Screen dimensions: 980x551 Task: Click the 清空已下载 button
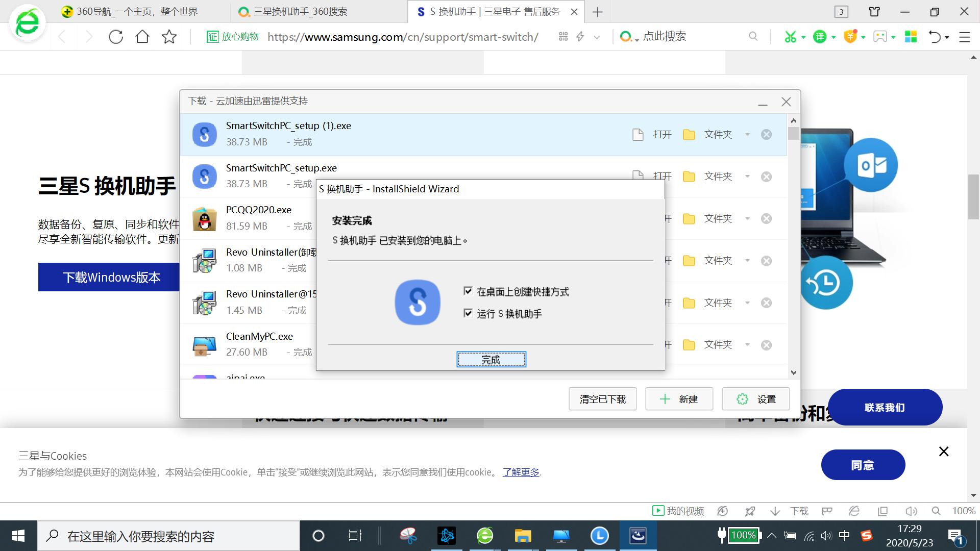coord(602,399)
